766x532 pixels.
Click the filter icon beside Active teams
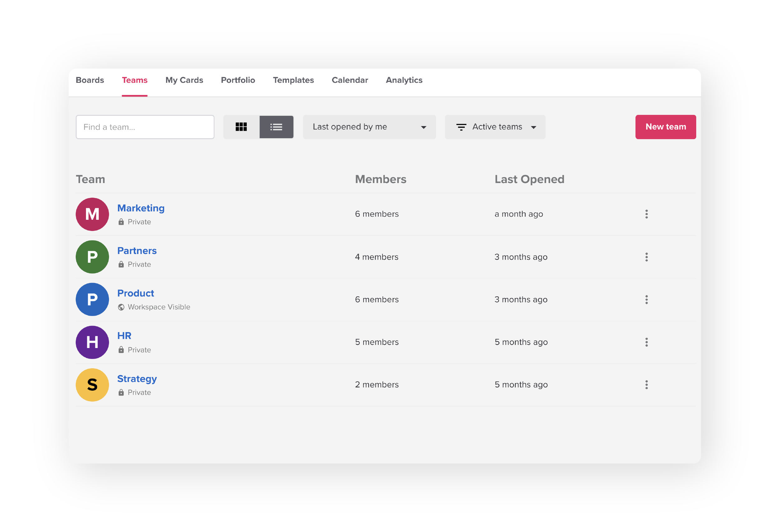[461, 127]
